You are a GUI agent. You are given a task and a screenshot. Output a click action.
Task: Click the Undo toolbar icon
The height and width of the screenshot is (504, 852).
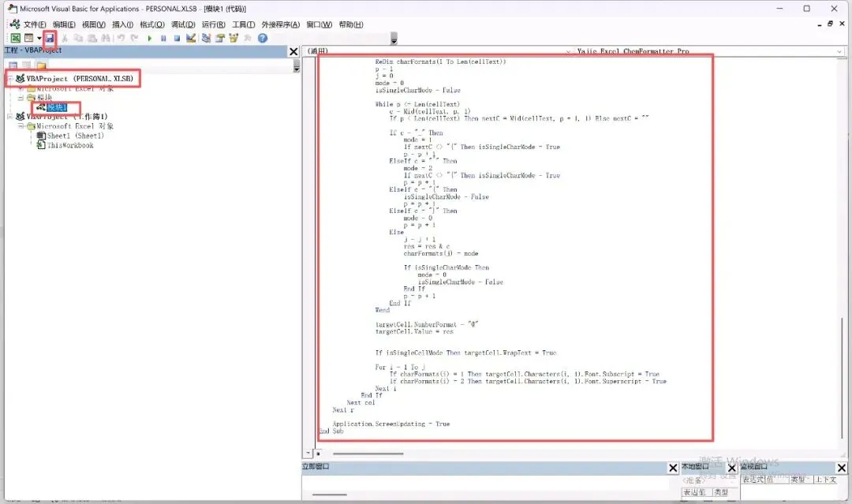coord(121,38)
